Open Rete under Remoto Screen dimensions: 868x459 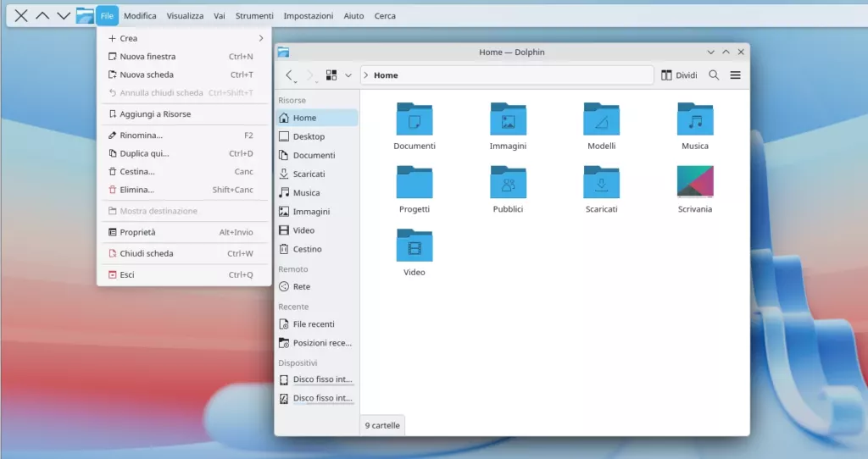tap(317, 286)
